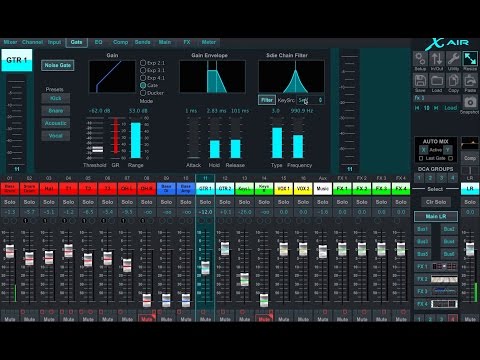The height and width of the screenshot is (360, 480).
Task: Select the Exp 3:1 mode
Action: 143,70
